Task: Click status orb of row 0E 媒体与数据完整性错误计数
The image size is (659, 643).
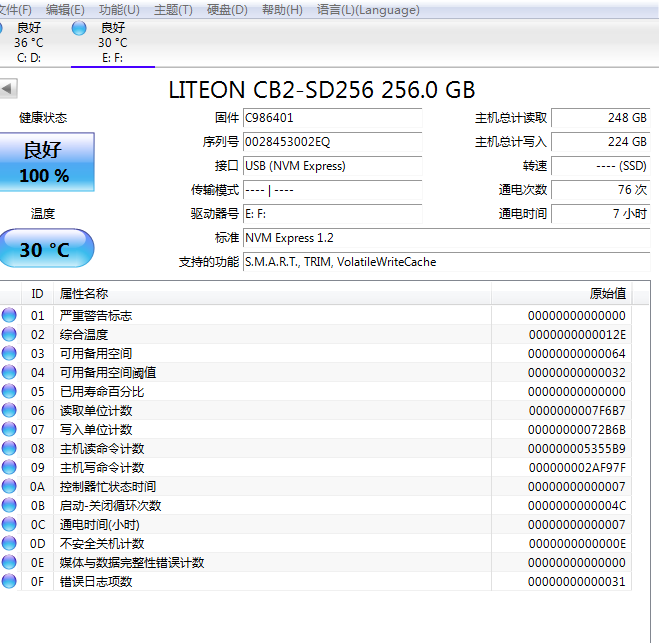Action: point(9,562)
